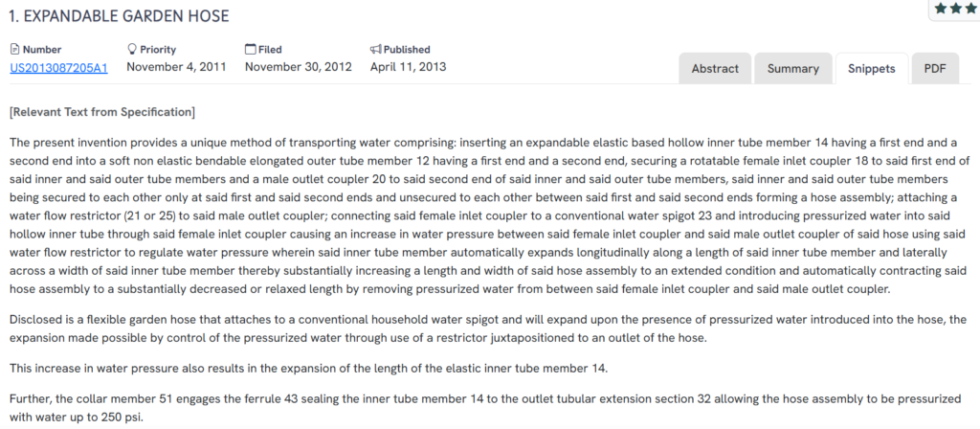Click the document icon beside Number
The image size is (980, 429).
(15, 49)
